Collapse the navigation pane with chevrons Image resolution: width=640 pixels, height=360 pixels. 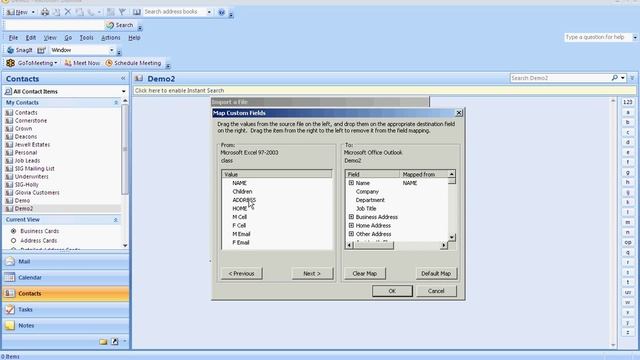[123, 78]
